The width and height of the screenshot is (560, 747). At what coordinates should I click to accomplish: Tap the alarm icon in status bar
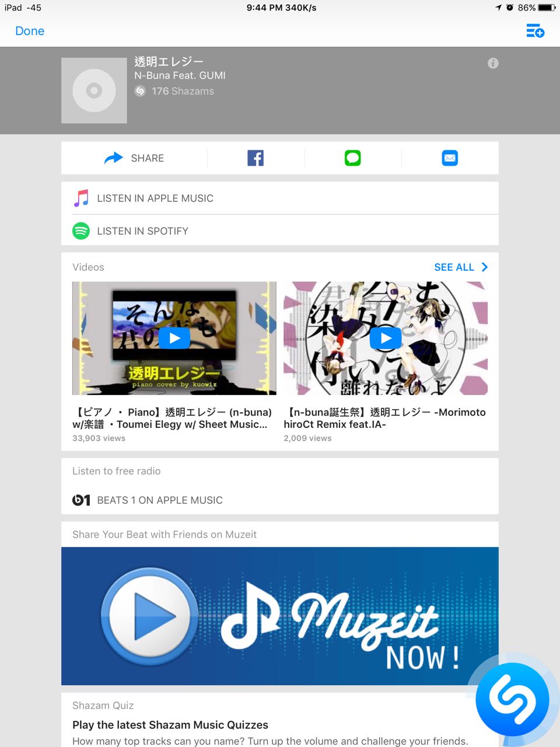click(510, 8)
